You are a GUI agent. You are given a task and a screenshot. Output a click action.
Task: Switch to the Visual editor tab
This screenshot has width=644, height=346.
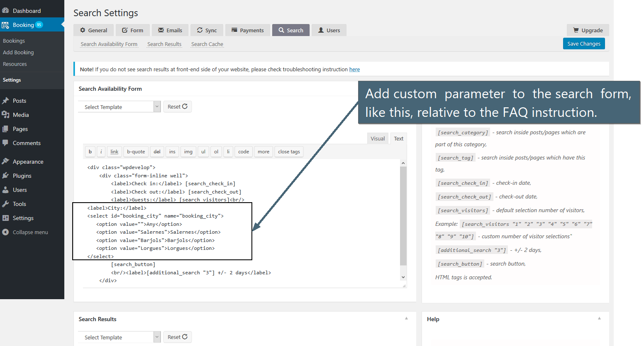pyautogui.click(x=378, y=138)
